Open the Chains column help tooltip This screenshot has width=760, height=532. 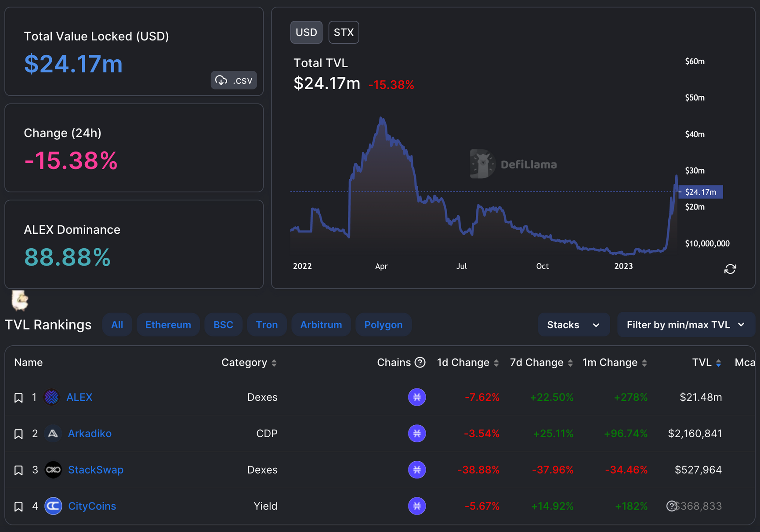[x=420, y=362]
